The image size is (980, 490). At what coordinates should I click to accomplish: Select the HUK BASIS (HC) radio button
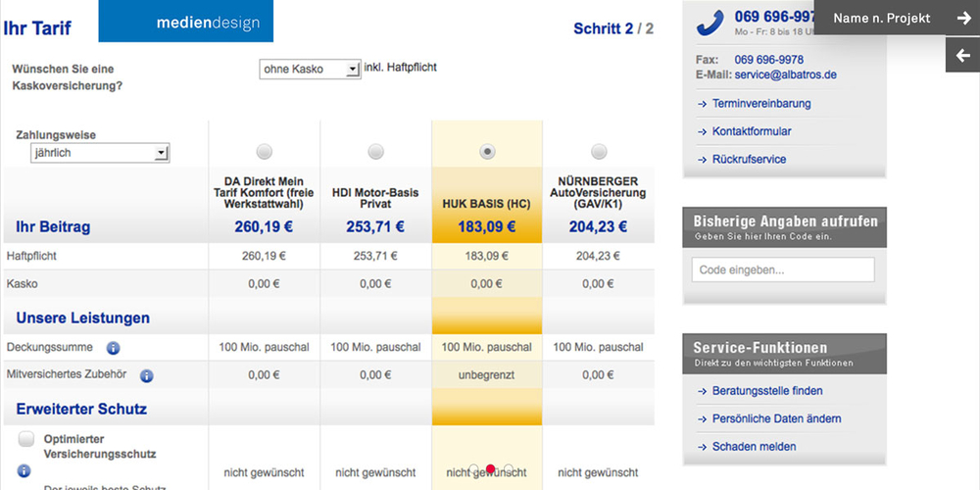(487, 151)
